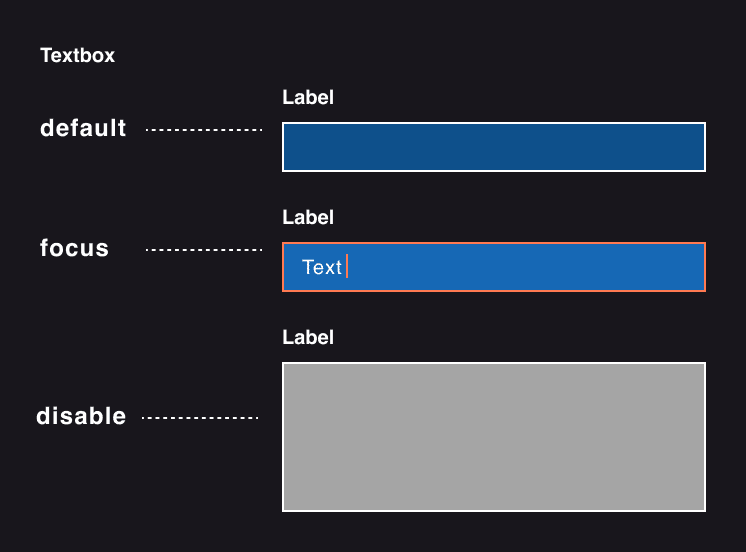Viewport: 746px width, 552px height.
Task: Click the "disable" state caption
Action: pos(81,416)
